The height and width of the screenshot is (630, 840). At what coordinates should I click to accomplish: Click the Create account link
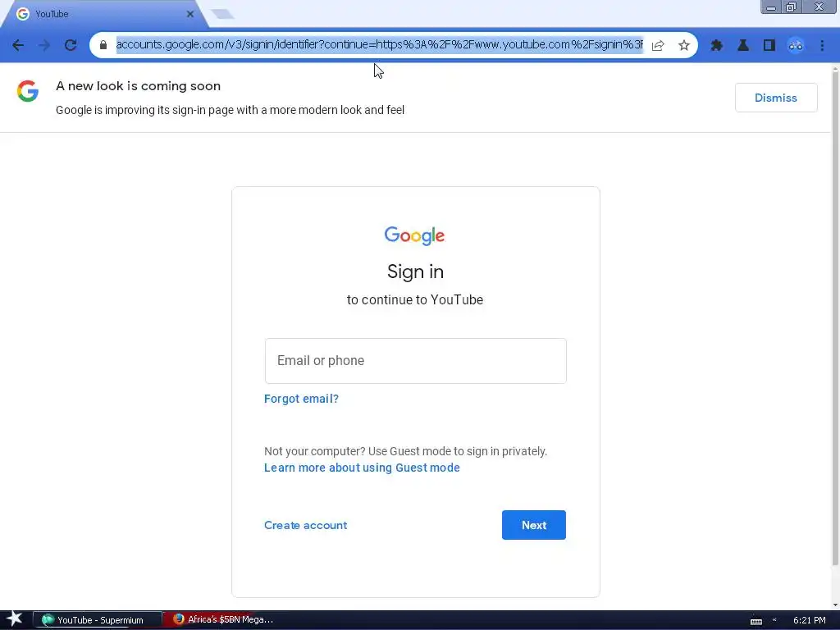click(305, 525)
